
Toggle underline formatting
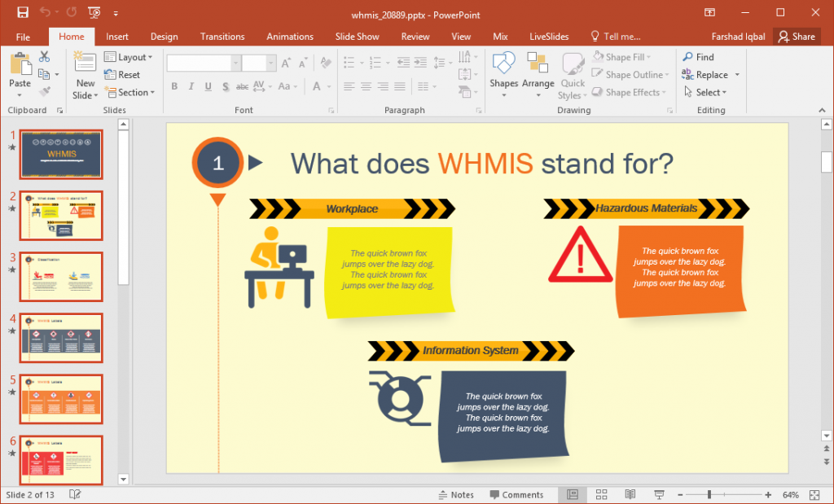pos(208,85)
